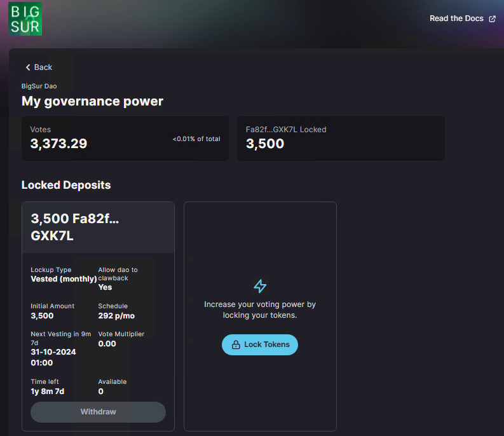
Task: Select the Votes 3,373.29 card
Action: coord(125,138)
